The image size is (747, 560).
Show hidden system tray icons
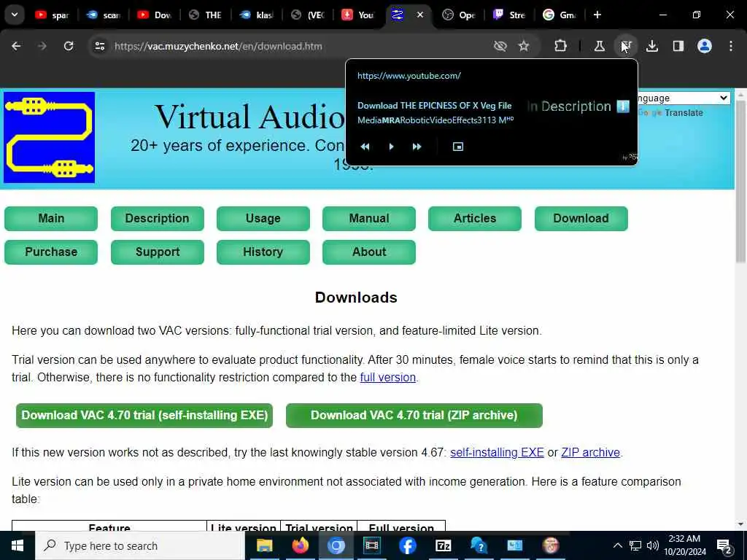point(617,545)
